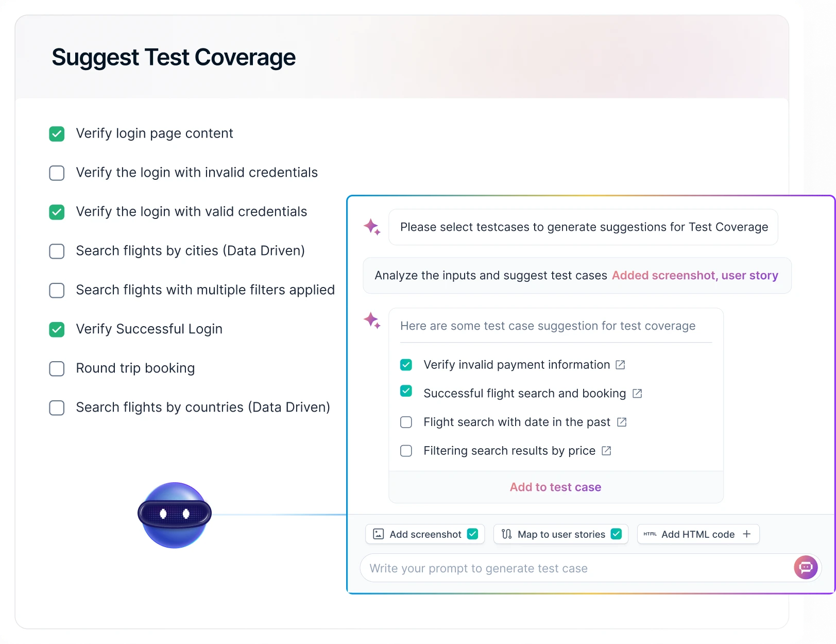Click the image icon inside Add screenshot button
The image size is (836, 644).
coord(379,534)
